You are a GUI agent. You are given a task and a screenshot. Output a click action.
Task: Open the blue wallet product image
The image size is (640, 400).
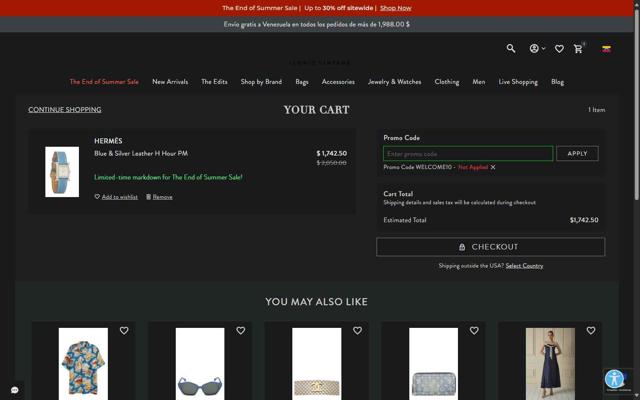click(433, 364)
